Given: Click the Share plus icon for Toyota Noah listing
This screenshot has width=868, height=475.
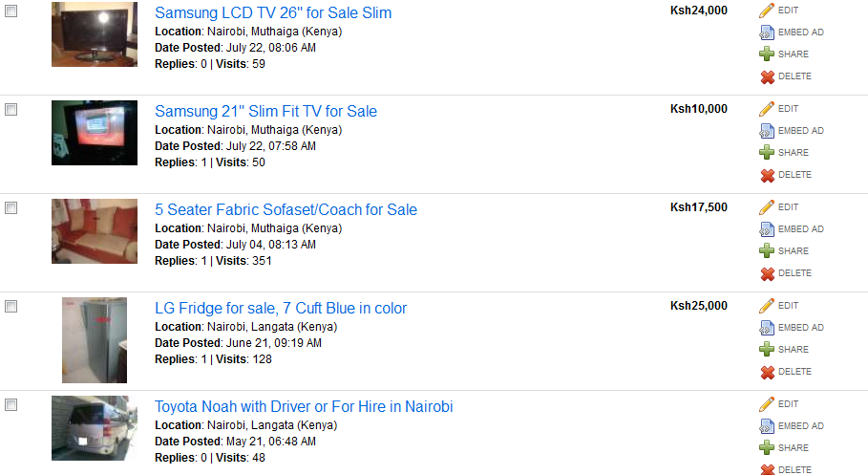Looking at the screenshot, I should [x=767, y=448].
